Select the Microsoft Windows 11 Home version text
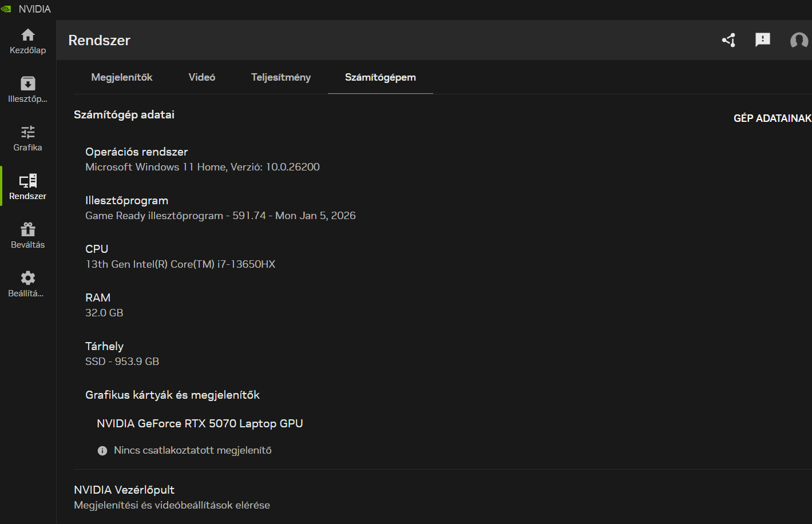The width and height of the screenshot is (812, 524). pos(203,167)
